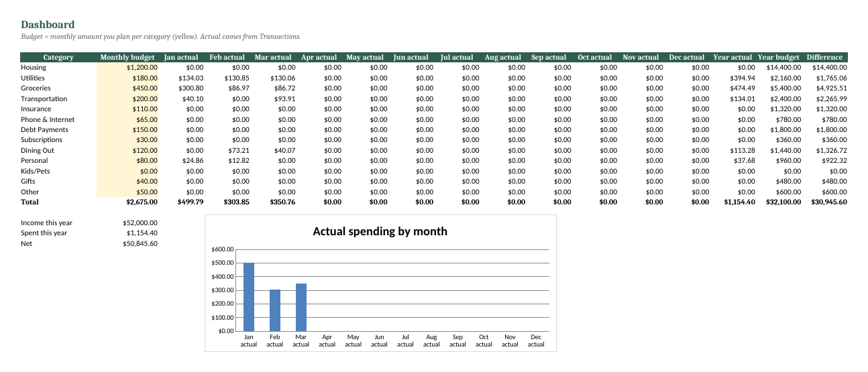Image resolution: width=868 pixels, height=372 pixels.
Task: Click the Year budget column header
Action: coord(779,57)
